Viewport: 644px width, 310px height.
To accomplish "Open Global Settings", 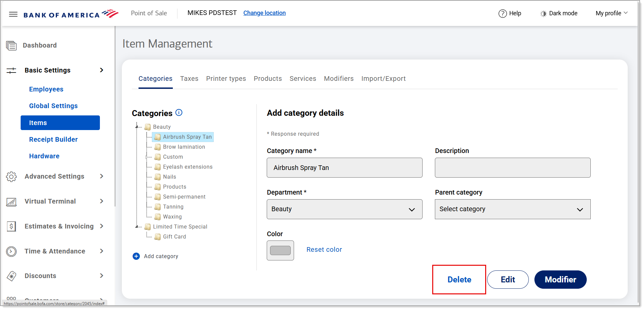I will tap(53, 106).
